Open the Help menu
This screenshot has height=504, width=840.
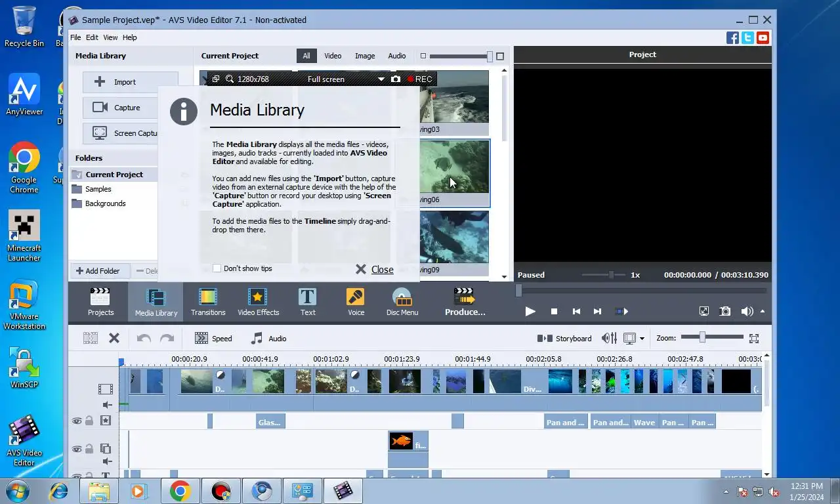tap(130, 37)
